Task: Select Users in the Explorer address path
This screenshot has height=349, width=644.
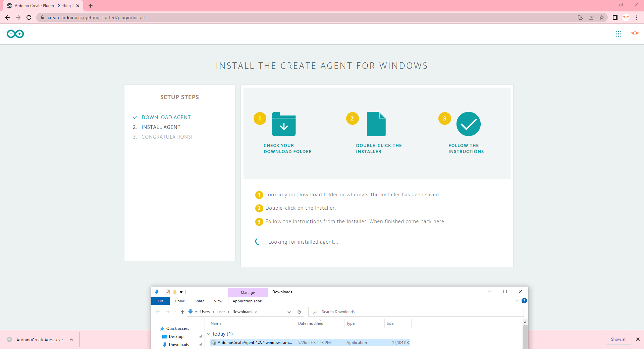Action: (205, 312)
